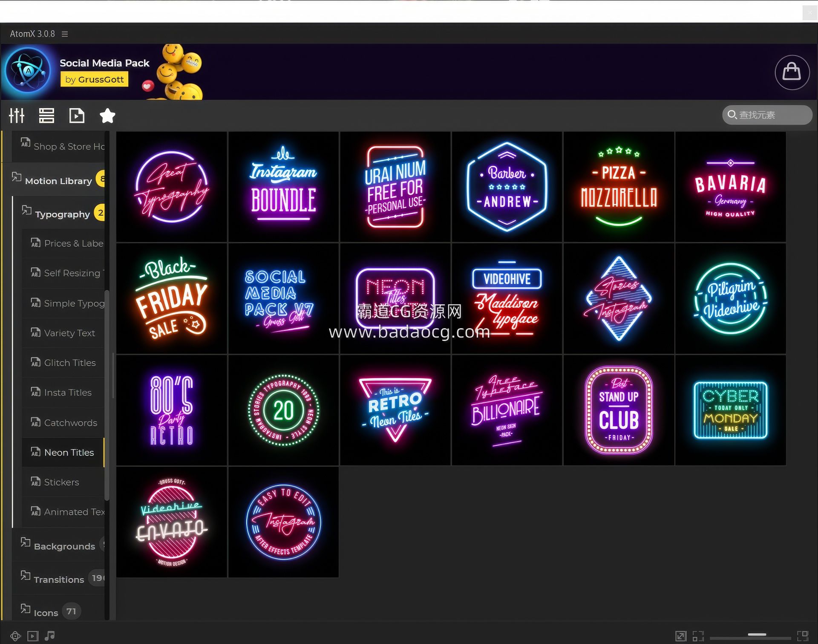Select the Barber Andrew neon thumbnail
818x644 pixels.
tap(507, 187)
